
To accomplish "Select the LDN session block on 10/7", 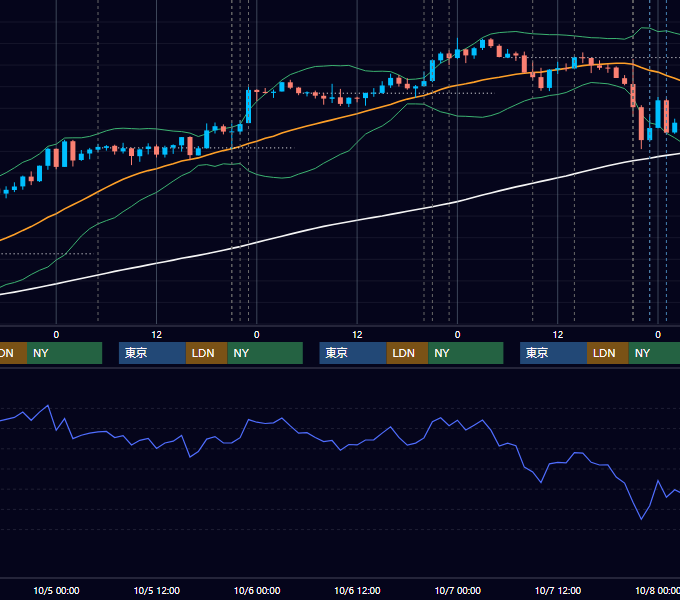I will (608, 353).
